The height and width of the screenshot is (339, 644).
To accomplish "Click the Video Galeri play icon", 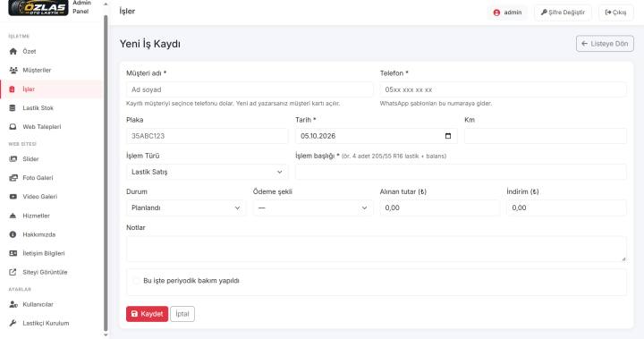I will pos(13,197).
